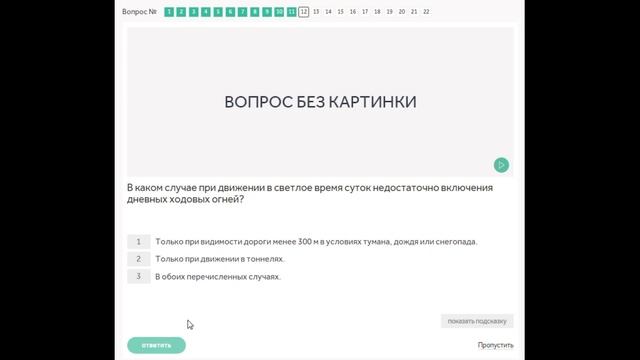Jump to question number 13
This screenshot has width=640, height=360.
[316, 12]
